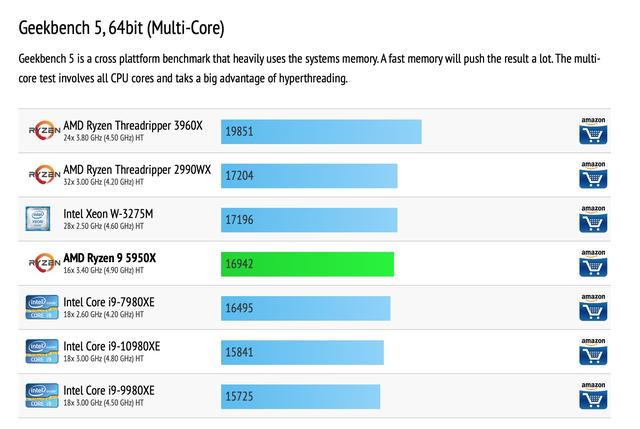640x429 pixels.
Task: Click Geekbench 5, 64bit (Multi-Core) heading
Action: (x=122, y=28)
